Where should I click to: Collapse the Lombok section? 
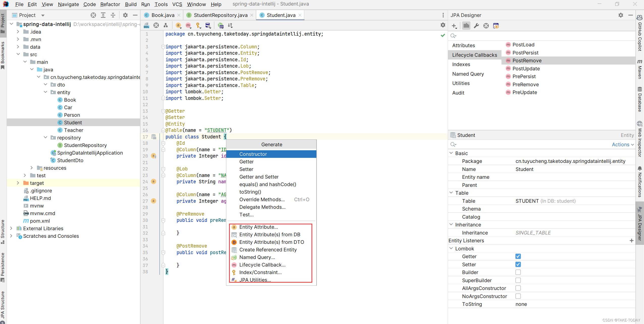point(451,249)
